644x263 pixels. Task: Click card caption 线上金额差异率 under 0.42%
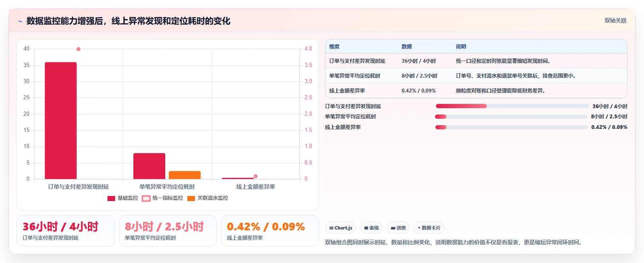[245, 238]
